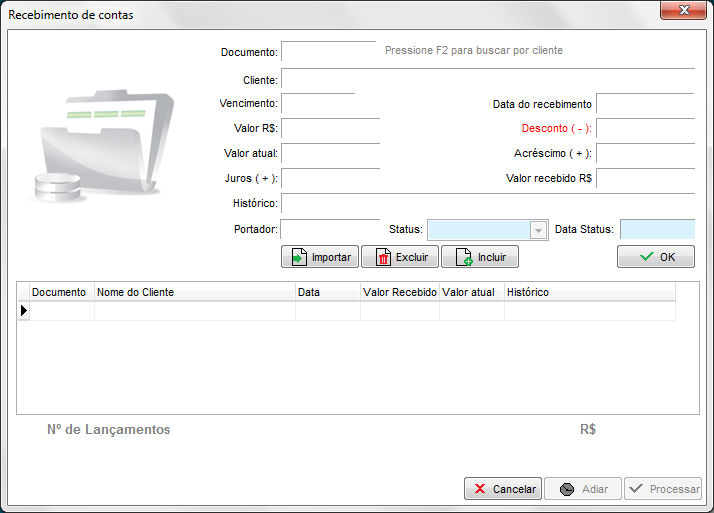Click the Documento input field
Viewport: 714px width, 513px height.
tap(329, 51)
